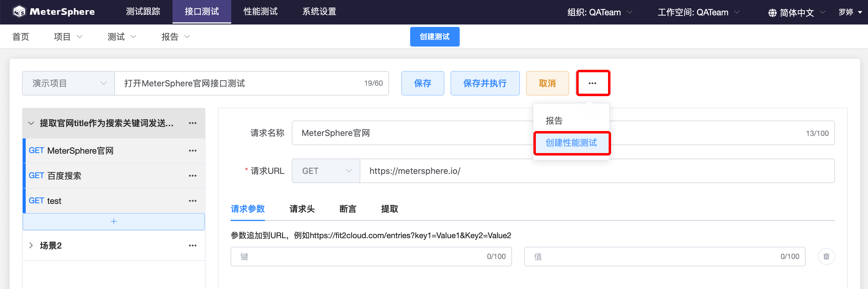Add a new request with plus button
This screenshot has width=868, height=289.
click(113, 221)
